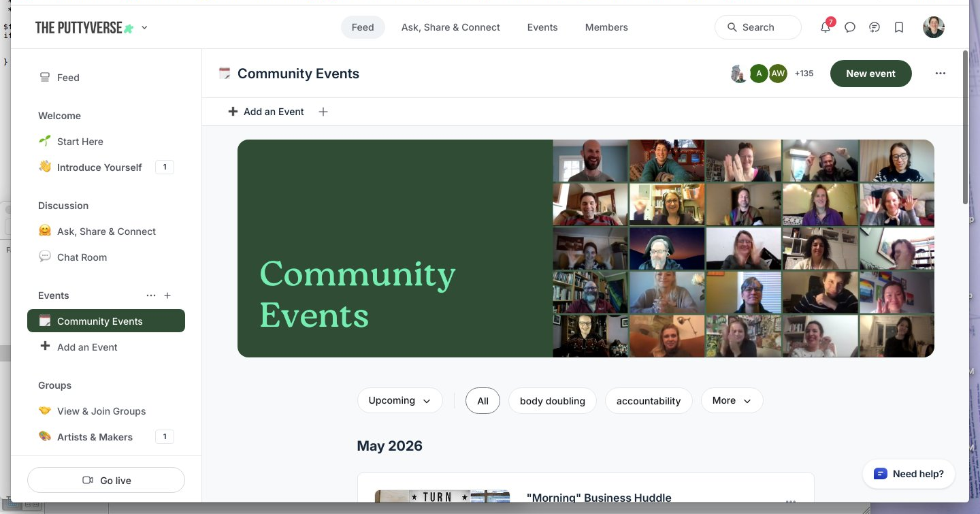The width and height of the screenshot is (980, 514).
Task: Click the Chat Room speech bubble icon
Action: pos(45,257)
